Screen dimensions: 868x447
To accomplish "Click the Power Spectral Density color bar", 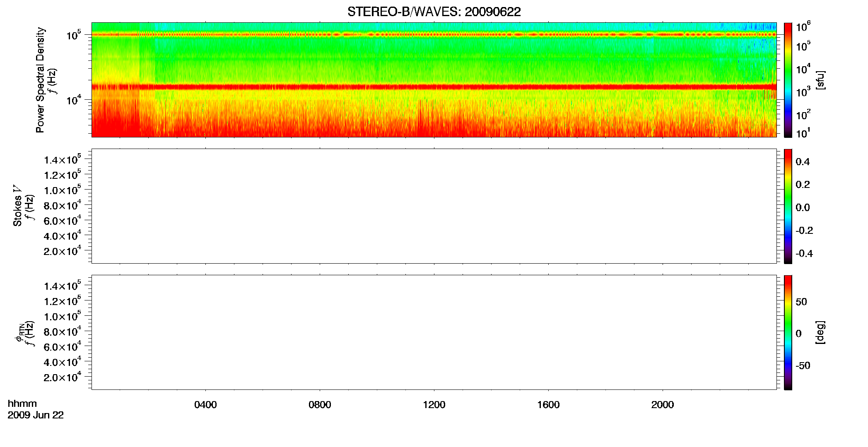I will pyautogui.click(x=788, y=80).
